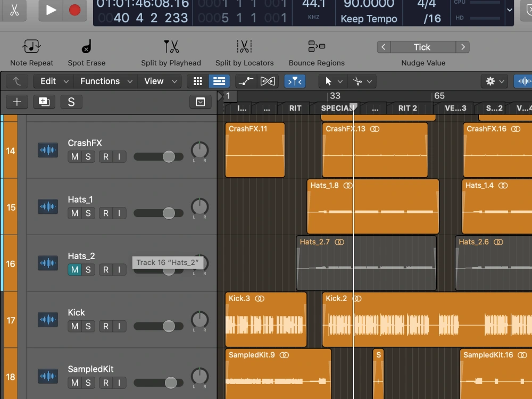The width and height of the screenshot is (532, 399).
Task: Click the Keep Tempo setting
Action: point(369,19)
